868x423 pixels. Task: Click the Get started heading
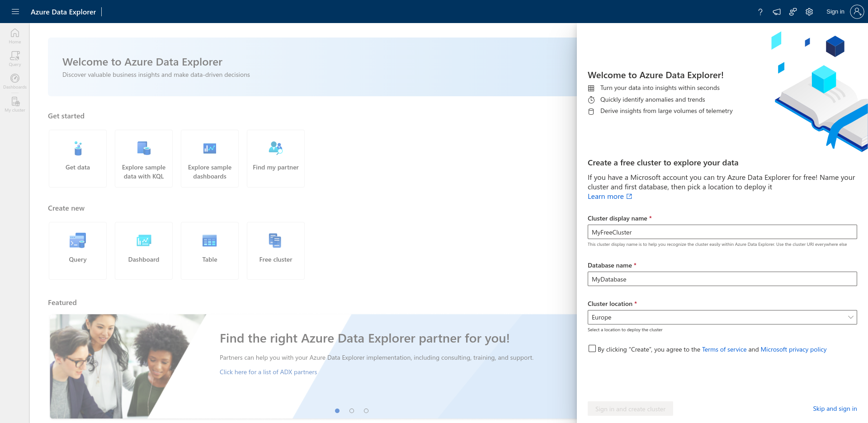click(x=66, y=116)
